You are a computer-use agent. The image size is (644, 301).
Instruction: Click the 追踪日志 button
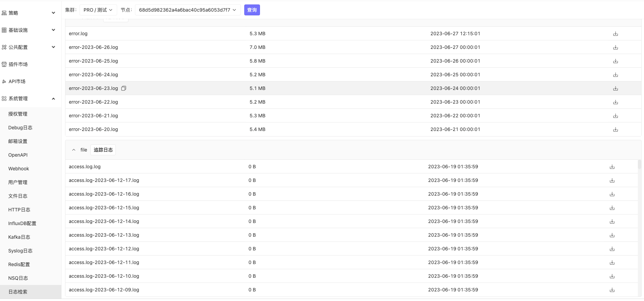[103, 150]
